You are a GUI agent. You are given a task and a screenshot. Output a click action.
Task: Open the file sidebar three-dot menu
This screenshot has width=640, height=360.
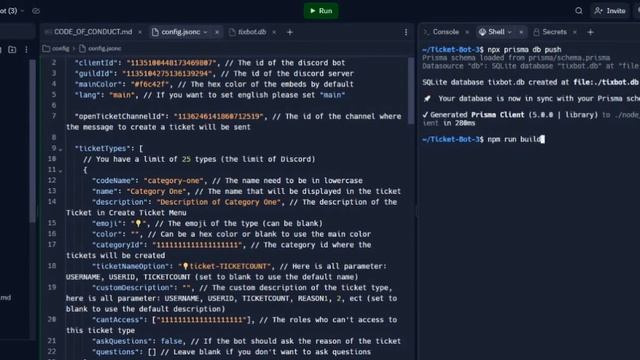[x=26, y=49]
